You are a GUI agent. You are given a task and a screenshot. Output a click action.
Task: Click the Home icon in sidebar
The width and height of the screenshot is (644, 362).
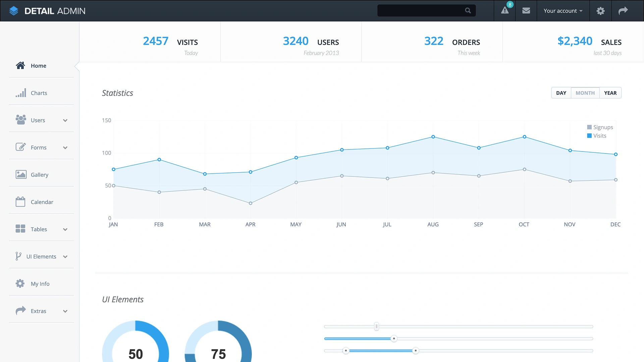pos(21,65)
